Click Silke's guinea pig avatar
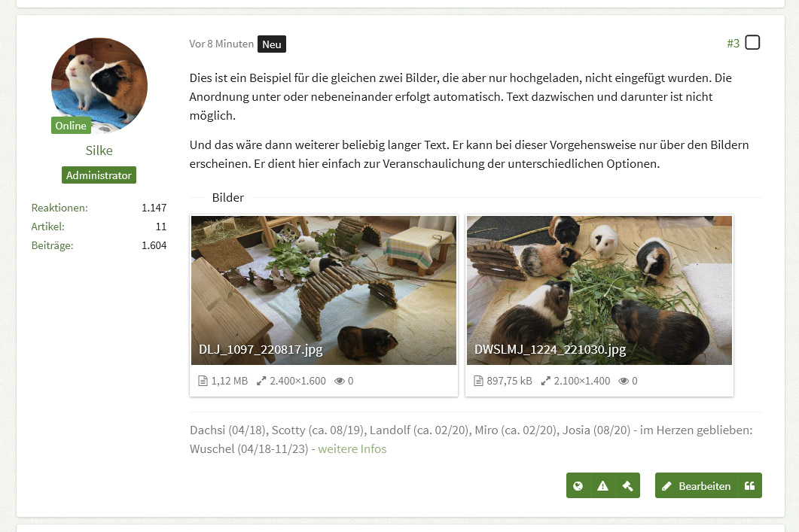799x532 pixels. pos(99,85)
